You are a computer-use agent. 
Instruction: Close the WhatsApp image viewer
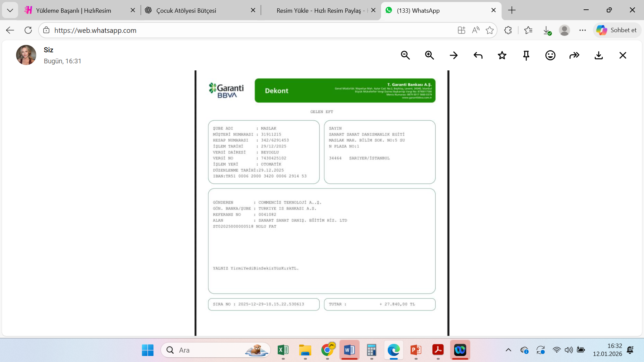(x=623, y=55)
